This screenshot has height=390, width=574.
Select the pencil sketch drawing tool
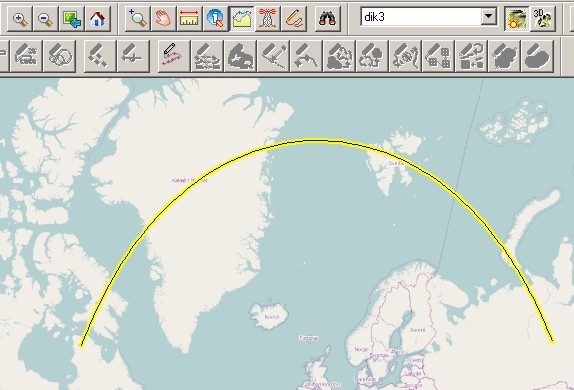click(294, 18)
